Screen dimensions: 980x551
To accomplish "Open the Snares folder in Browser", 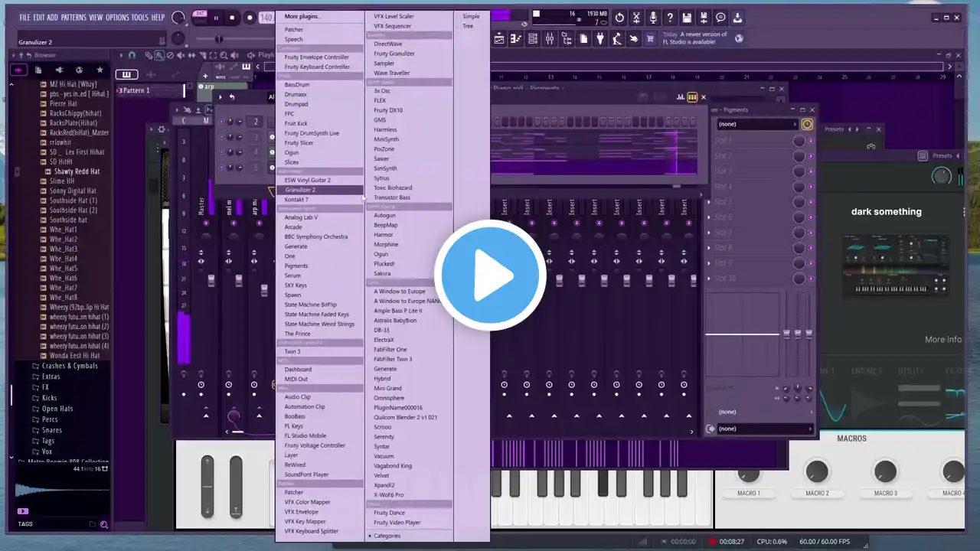I will pos(52,430).
